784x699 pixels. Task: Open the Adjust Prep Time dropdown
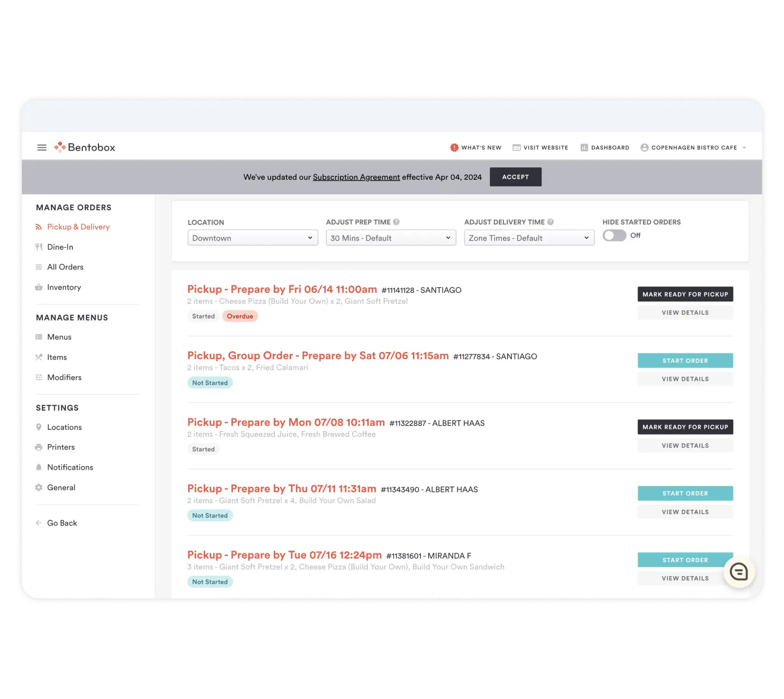coord(391,238)
